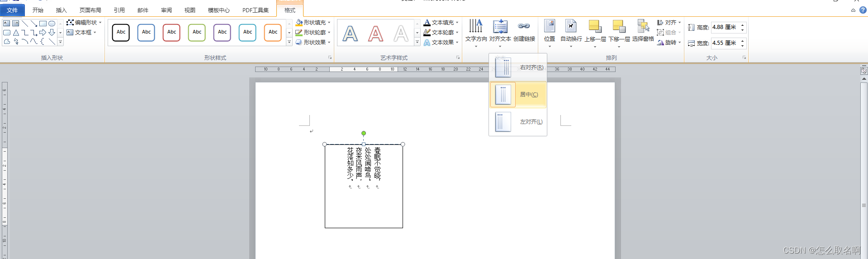
Task: Select the vertical text box shape
Action: [16, 23]
